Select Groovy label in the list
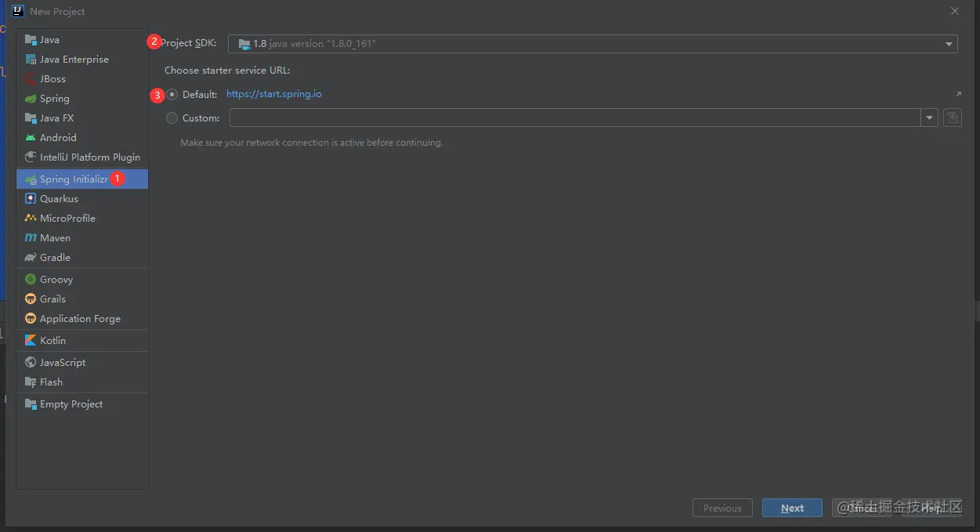This screenshot has width=980, height=532. click(56, 280)
